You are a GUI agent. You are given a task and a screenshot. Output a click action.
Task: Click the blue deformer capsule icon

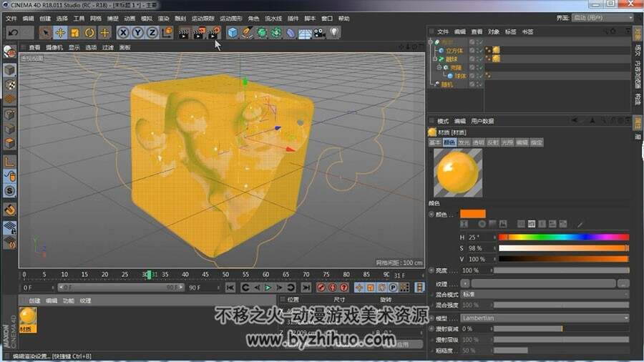[x=291, y=33]
